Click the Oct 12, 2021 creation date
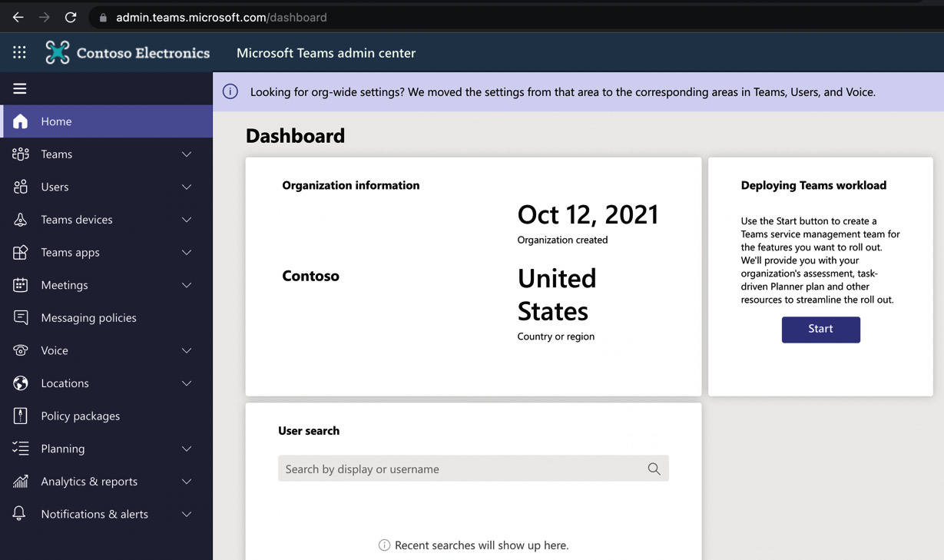The width and height of the screenshot is (944, 560). coord(588,214)
